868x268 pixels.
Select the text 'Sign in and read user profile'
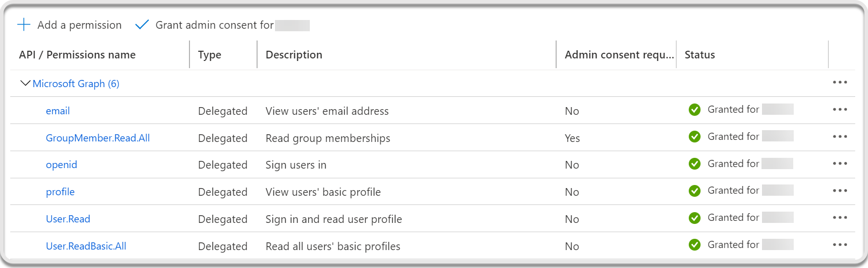pos(334,219)
